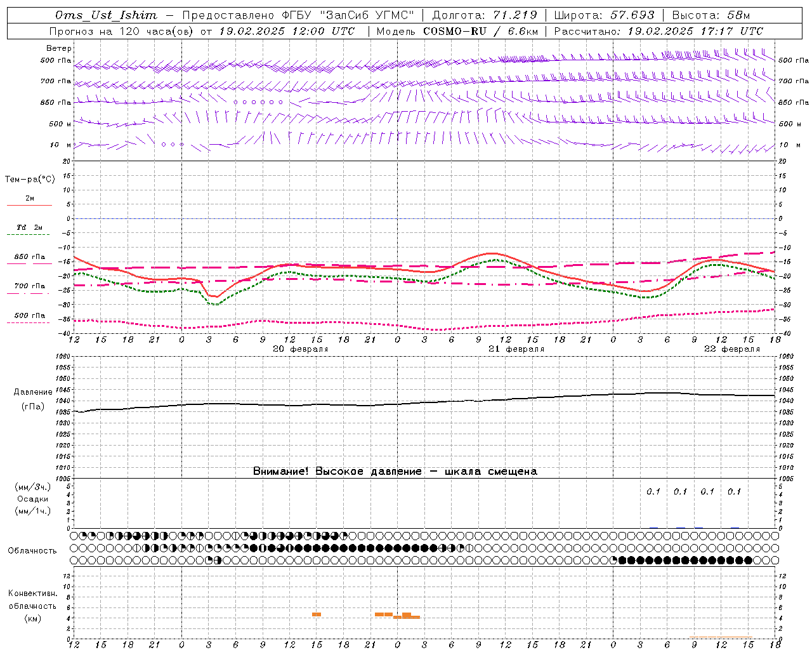Click the date label '20 февраля'
This screenshot has height=650, width=812.
[x=301, y=349]
